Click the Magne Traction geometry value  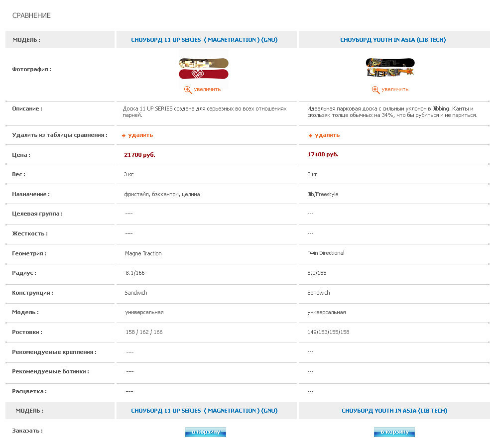[x=143, y=253]
